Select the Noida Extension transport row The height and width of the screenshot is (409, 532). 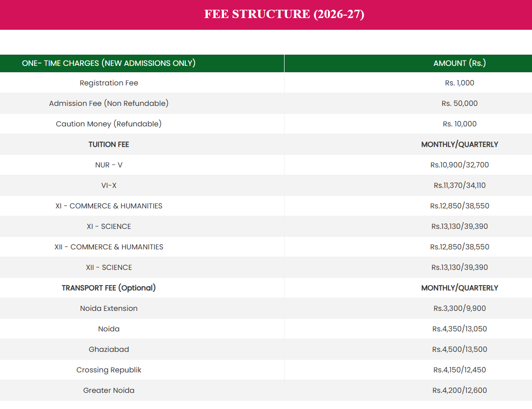[x=108, y=308]
